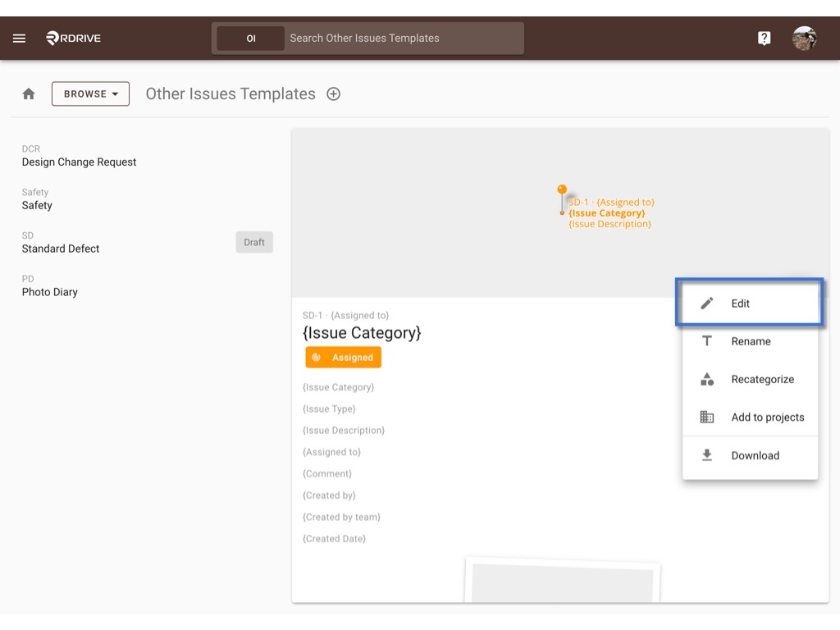The image size is (840, 630).
Task: Click the {Comment} placeholder field
Action: click(326, 473)
